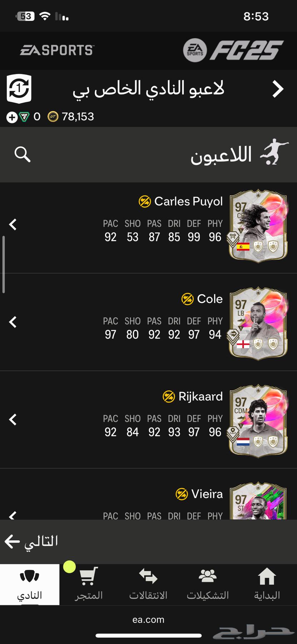
Task: Go to البداية home tab
Action: [267, 584]
